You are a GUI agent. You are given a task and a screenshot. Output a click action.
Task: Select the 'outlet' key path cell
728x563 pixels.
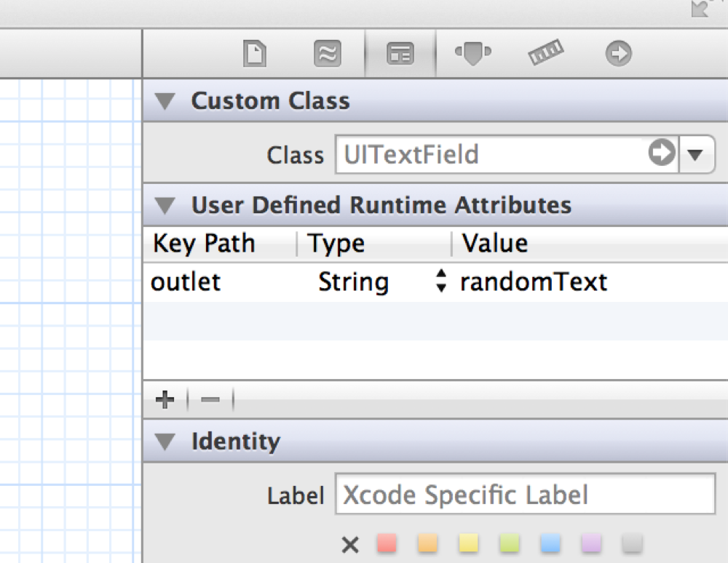pos(186,282)
